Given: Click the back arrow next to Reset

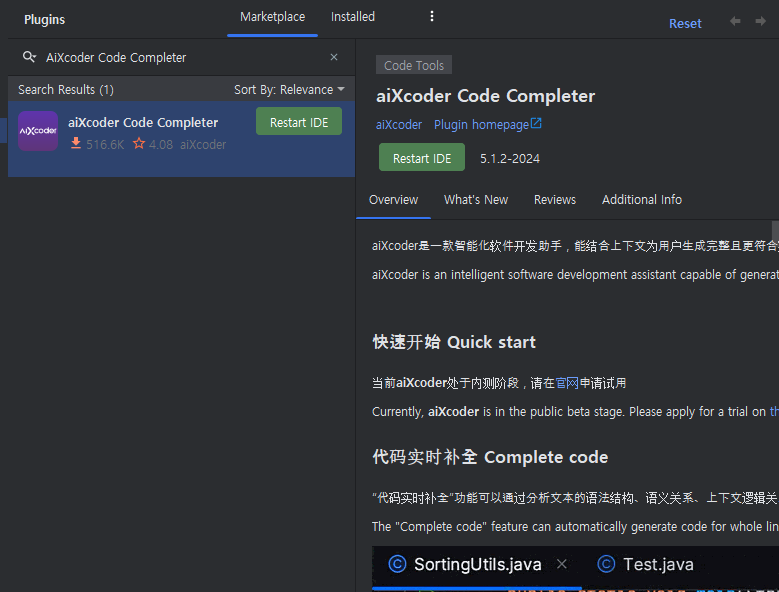Looking at the screenshot, I should [735, 21].
